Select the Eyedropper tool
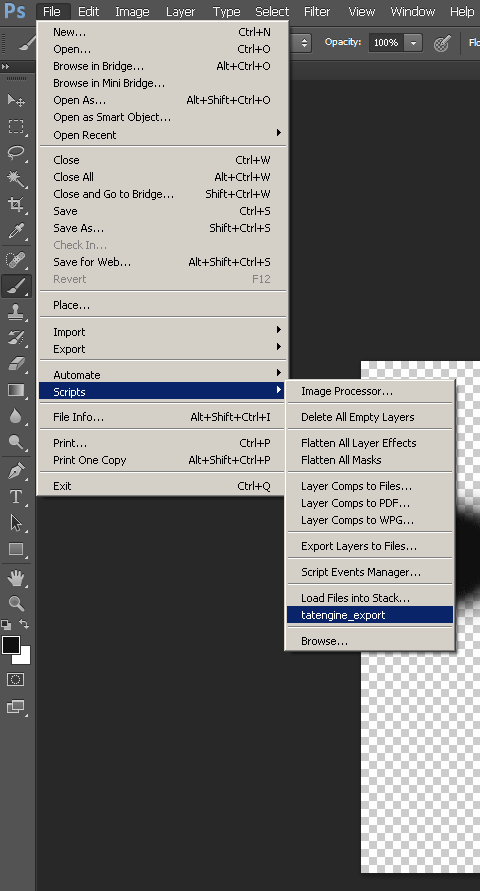This screenshot has height=891, width=480. pos(16,231)
